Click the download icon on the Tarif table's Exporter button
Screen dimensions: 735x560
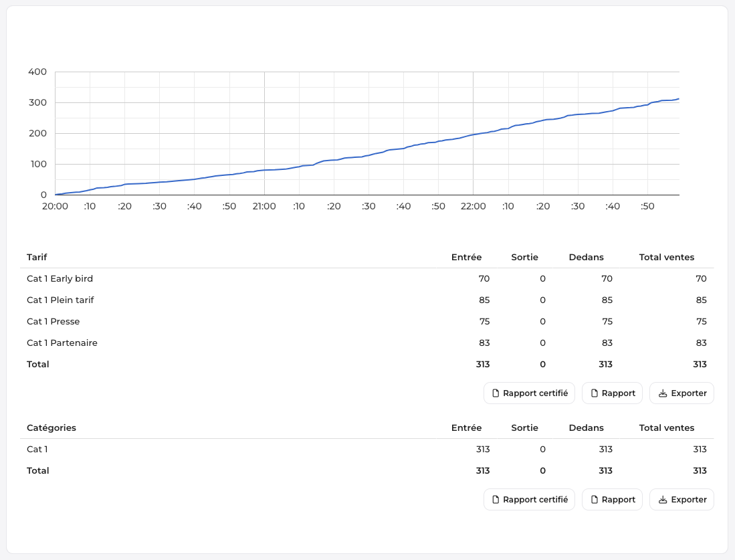[663, 393]
